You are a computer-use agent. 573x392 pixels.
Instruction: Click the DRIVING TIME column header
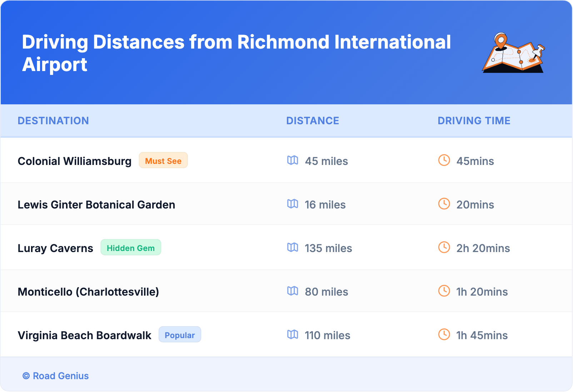(x=474, y=121)
